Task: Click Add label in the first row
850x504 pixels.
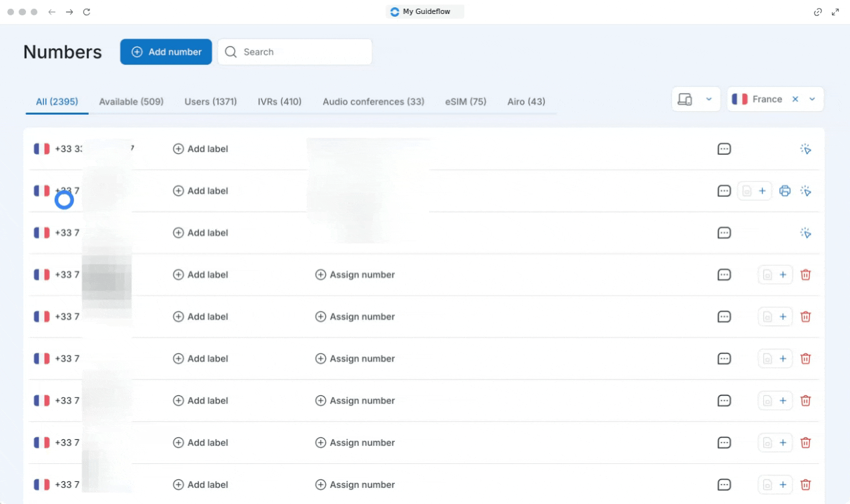Action: 200,149
